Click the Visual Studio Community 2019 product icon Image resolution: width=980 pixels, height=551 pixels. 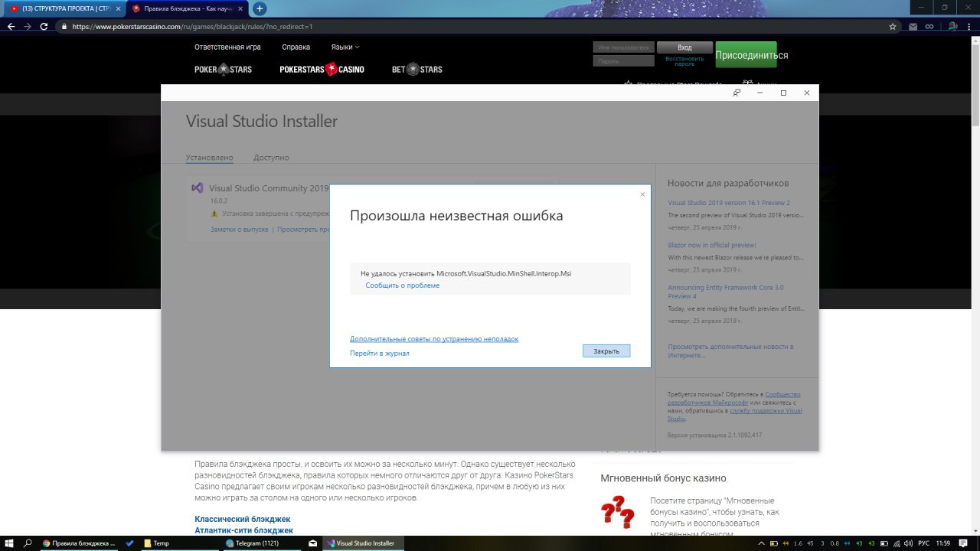click(198, 187)
